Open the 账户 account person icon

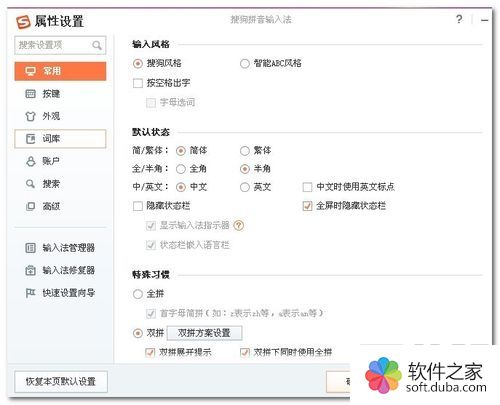(x=30, y=161)
